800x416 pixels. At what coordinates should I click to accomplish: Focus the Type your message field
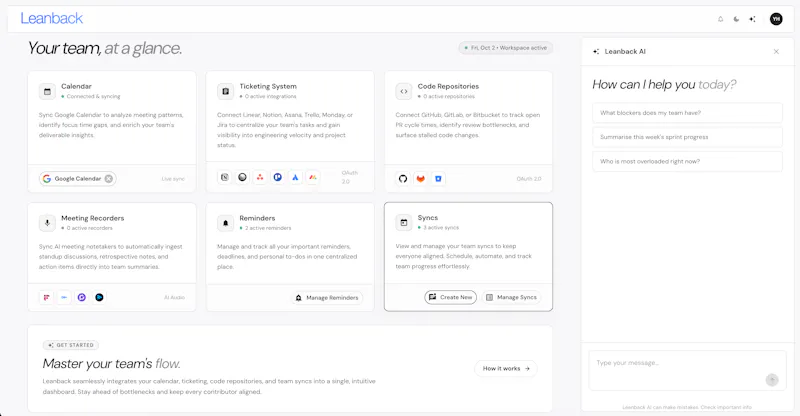[x=687, y=370]
